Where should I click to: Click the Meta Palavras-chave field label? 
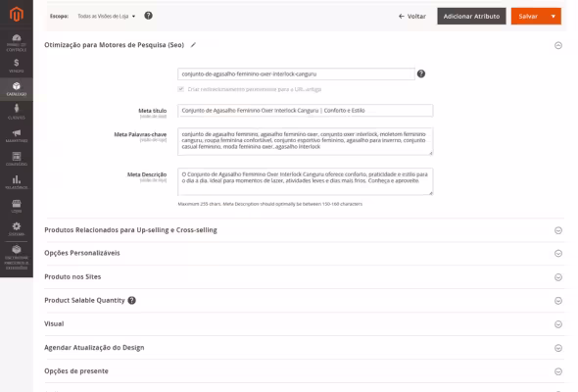tap(140, 134)
